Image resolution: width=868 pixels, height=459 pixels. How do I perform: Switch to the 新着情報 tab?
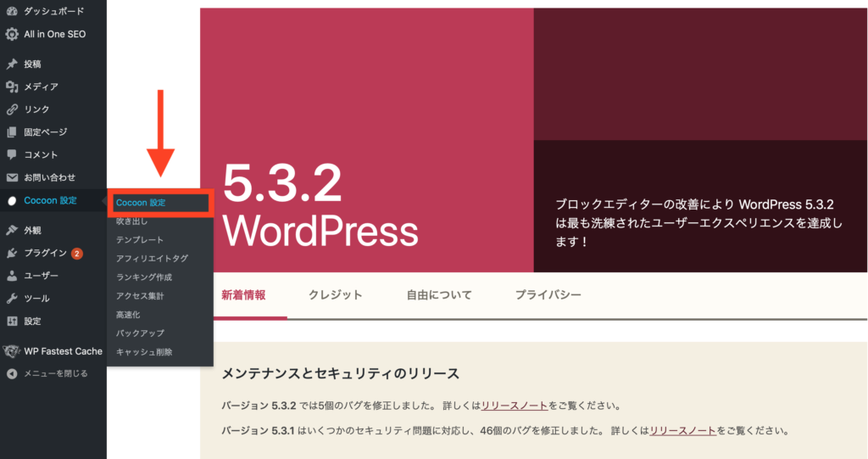coord(243,295)
